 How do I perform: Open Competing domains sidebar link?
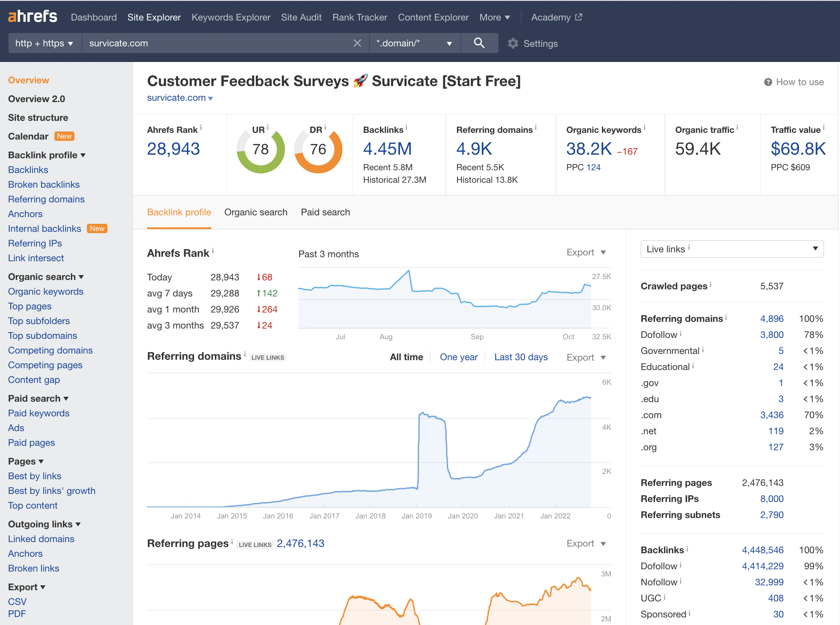pos(50,350)
